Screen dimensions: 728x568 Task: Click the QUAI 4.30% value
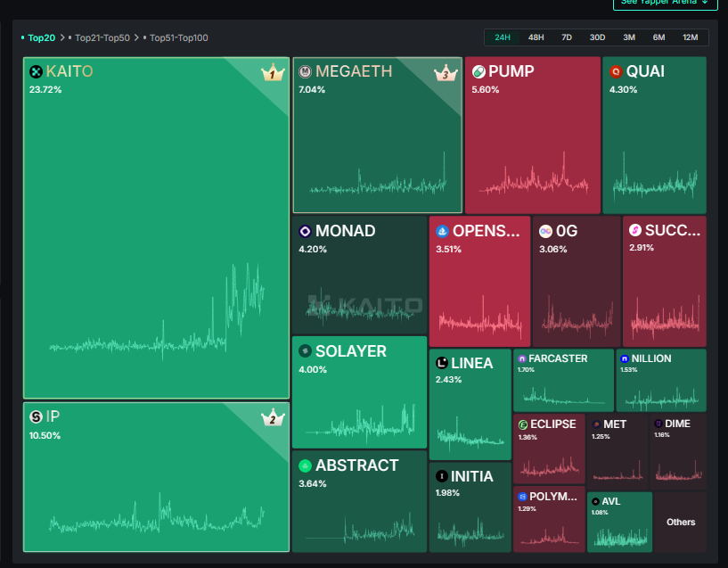pos(623,90)
